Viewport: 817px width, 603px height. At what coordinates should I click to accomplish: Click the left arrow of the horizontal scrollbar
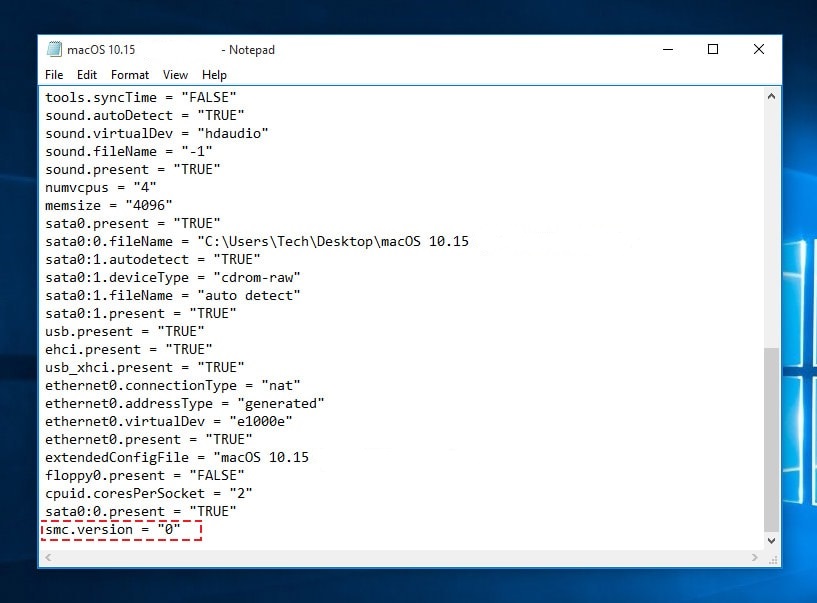pos(48,558)
